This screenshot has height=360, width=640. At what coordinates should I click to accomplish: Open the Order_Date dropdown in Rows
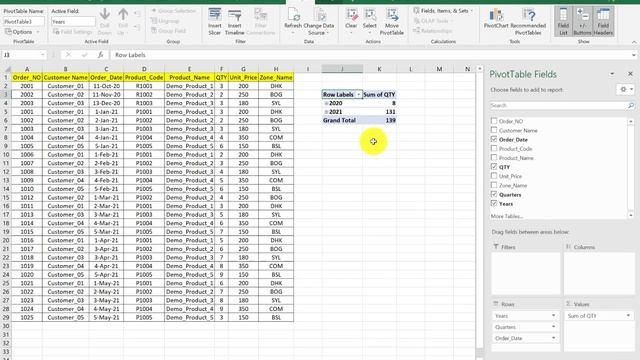[x=553, y=338]
